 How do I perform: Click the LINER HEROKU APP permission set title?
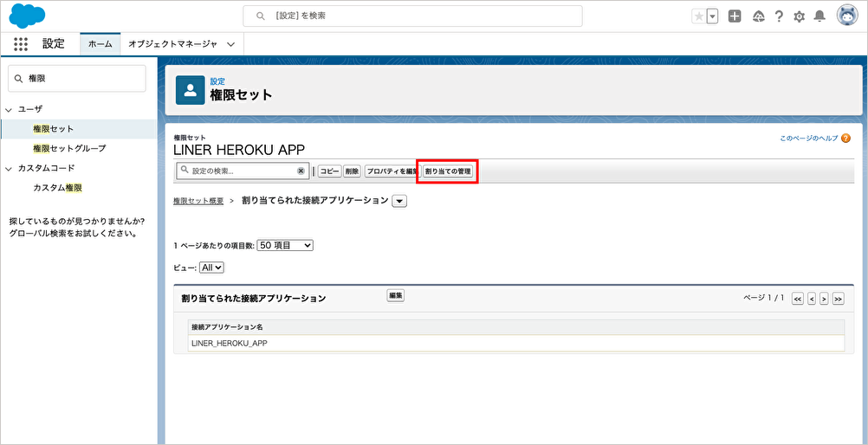click(239, 150)
